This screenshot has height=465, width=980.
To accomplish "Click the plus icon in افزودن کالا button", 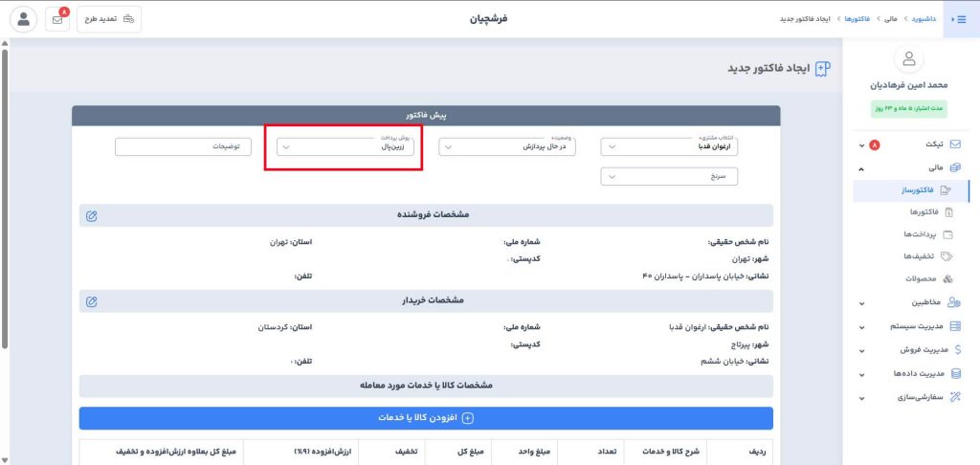I will [x=468, y=418].
